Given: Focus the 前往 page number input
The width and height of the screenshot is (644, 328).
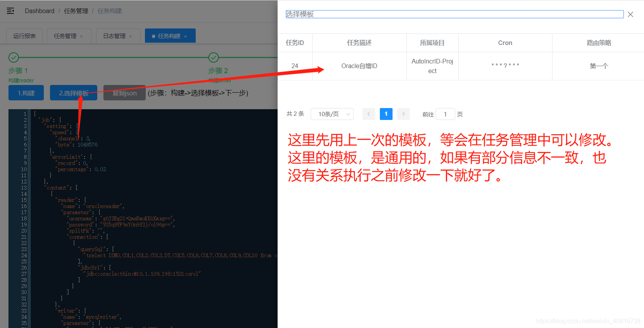Looking at the screenshot, I should coord(445,114).
